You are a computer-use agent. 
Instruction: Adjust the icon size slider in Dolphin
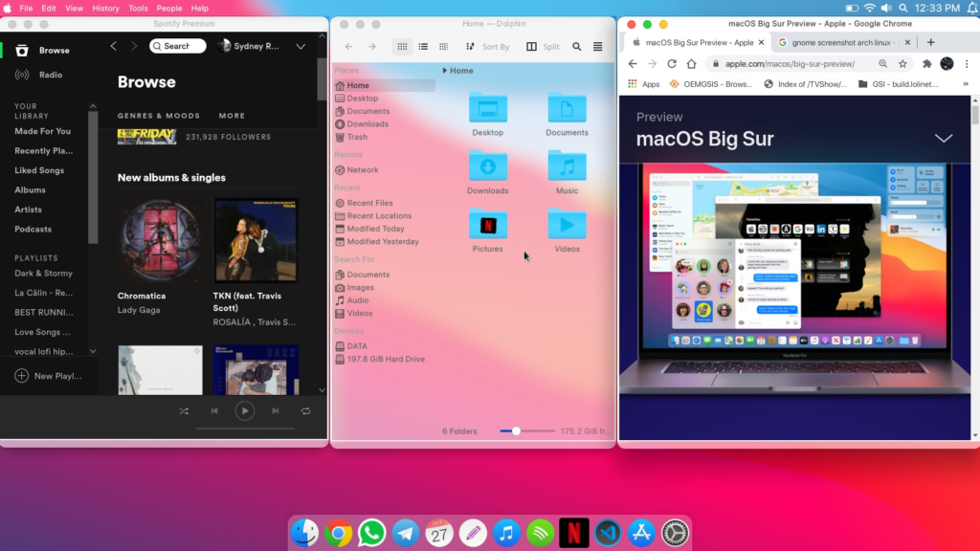coord(517,430)
